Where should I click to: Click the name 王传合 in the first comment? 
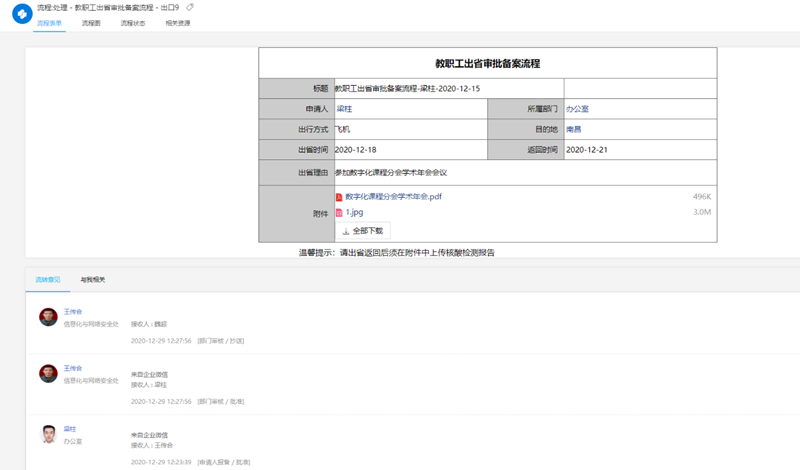[73, 312]
